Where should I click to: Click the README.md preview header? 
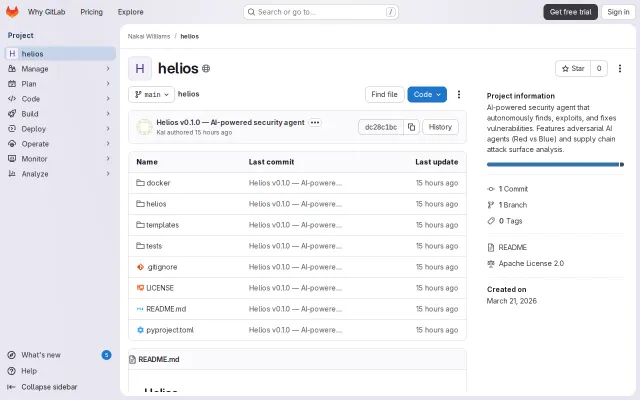(x=297, y=359)
